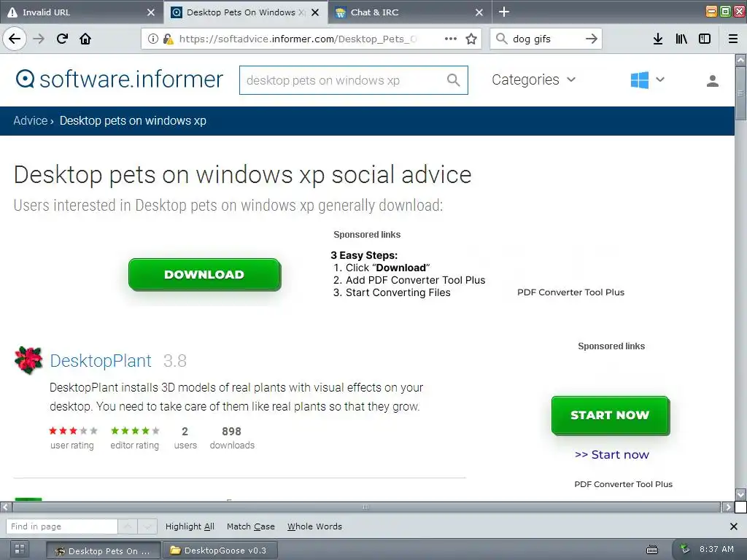The image size is (747, 560).
Task: Close the Invalid URL tab
Action: click(151, 12)
